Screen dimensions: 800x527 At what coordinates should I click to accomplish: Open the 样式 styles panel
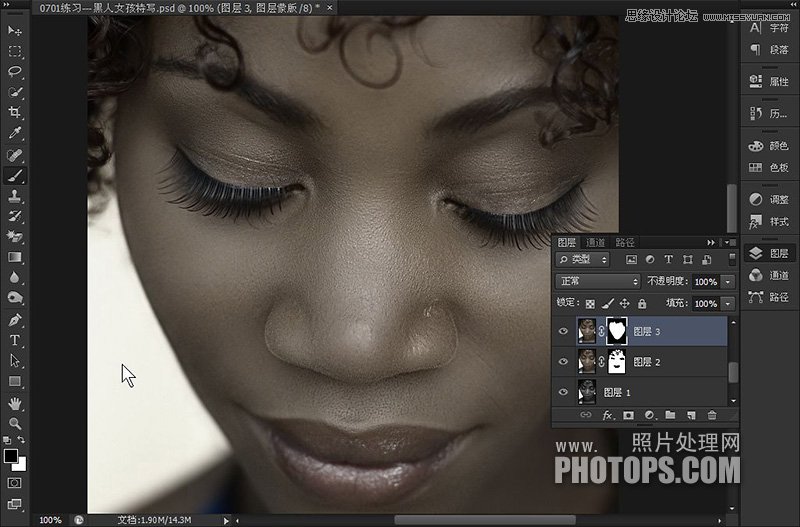coord(769,221)
